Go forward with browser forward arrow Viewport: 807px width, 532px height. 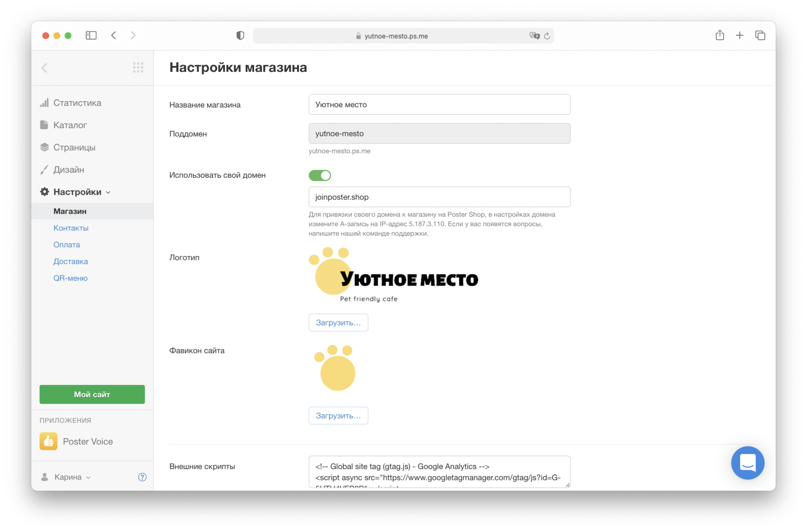click(x=133, y=35)
